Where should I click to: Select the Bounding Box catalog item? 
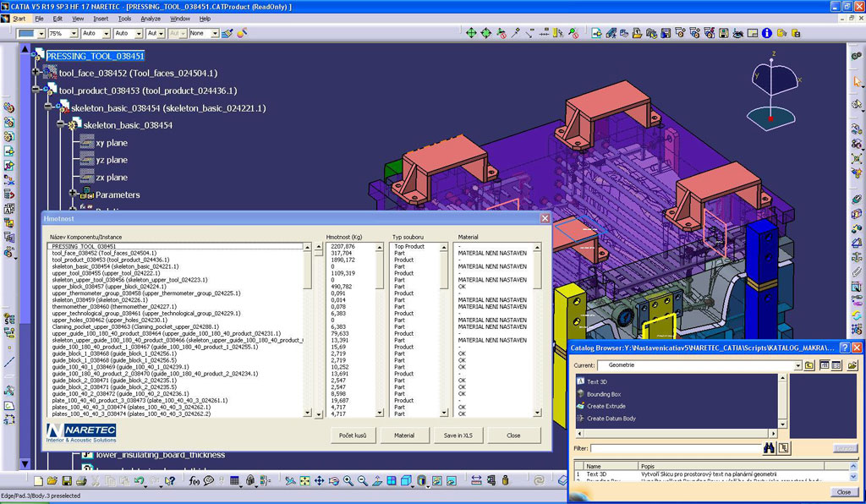(x=603, y=394)
